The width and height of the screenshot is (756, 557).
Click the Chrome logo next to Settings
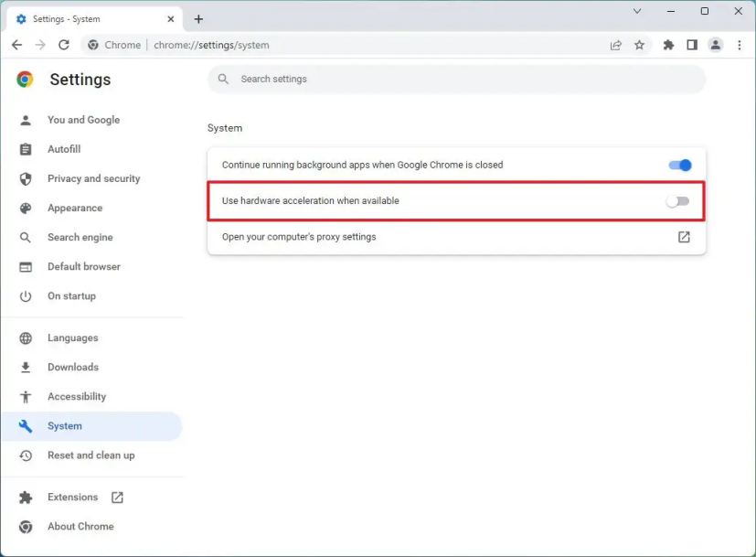tap(25, 79)
